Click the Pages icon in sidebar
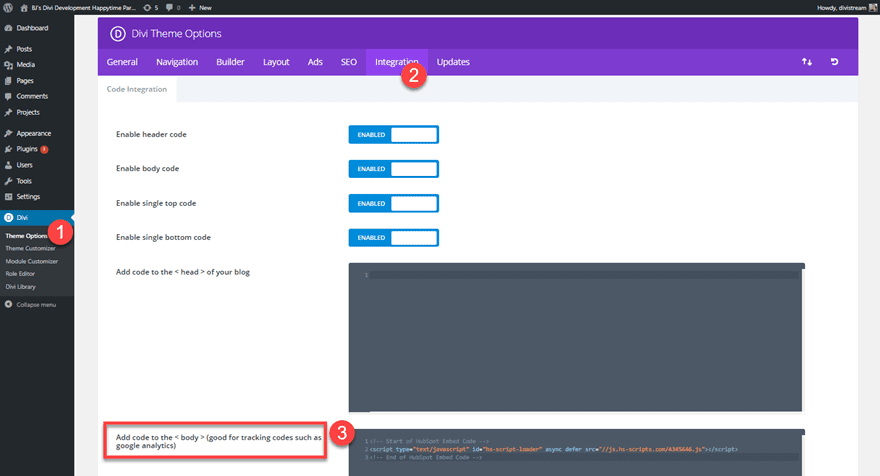 (8, 81)
